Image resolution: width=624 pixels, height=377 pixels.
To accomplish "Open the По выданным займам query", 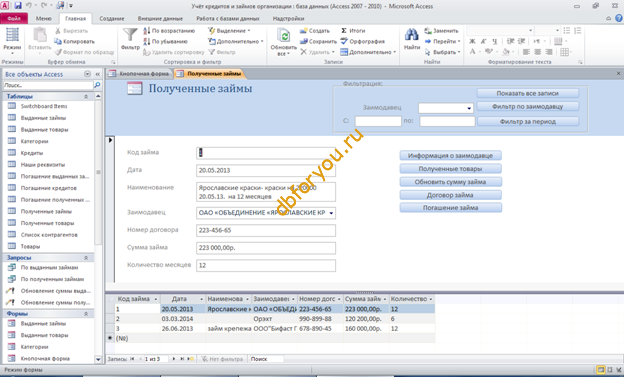I will 49,268.
